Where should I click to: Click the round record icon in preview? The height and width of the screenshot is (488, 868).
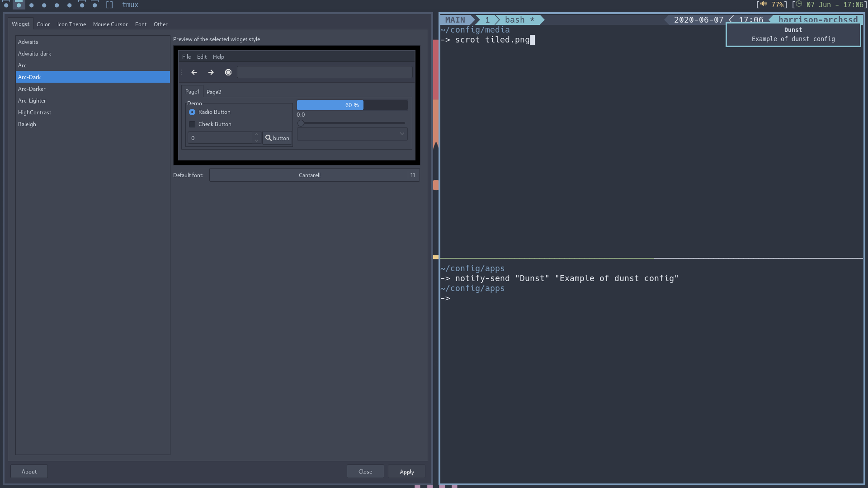click(x=228, y=72)
